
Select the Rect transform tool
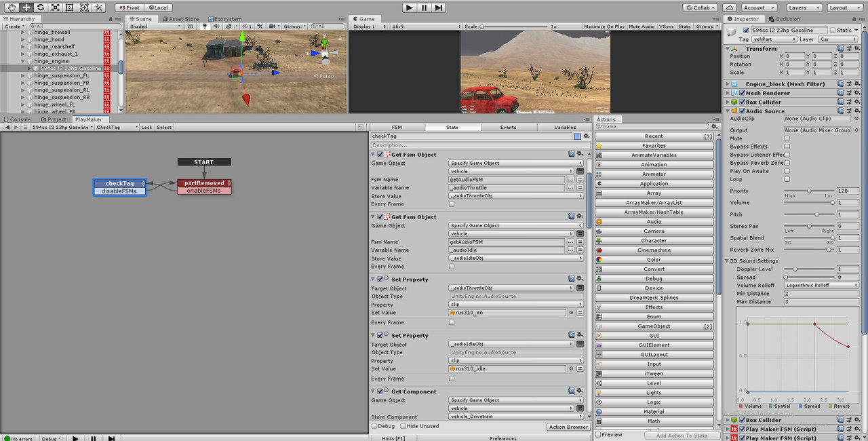tap(69, 7)
